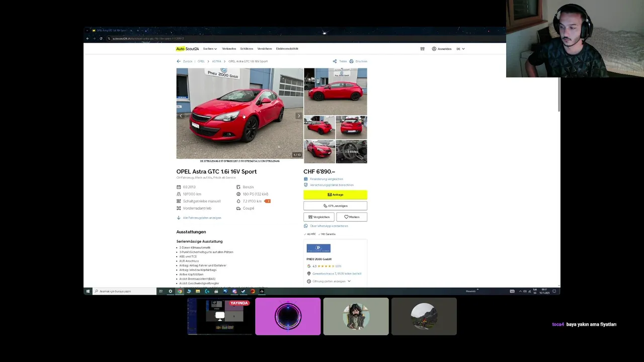
Task: Open the Chrome icon on taskbar
Action: pyautogui.click(x=180, y=291)
